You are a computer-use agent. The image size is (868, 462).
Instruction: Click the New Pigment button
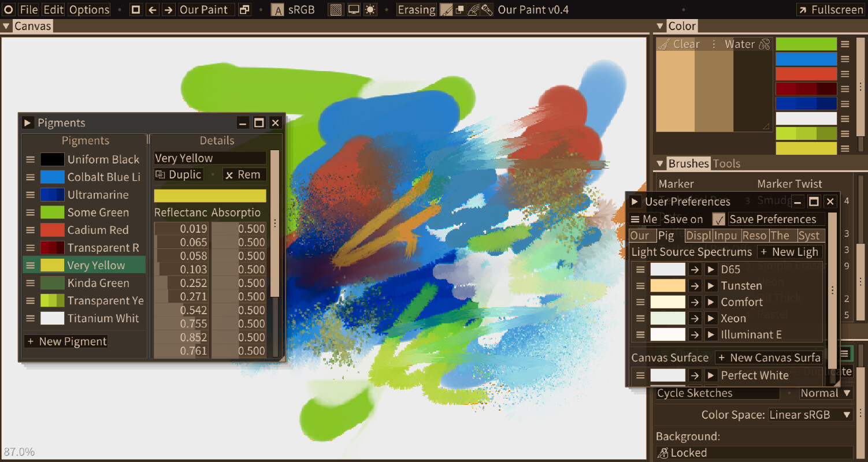coord(66,341)
